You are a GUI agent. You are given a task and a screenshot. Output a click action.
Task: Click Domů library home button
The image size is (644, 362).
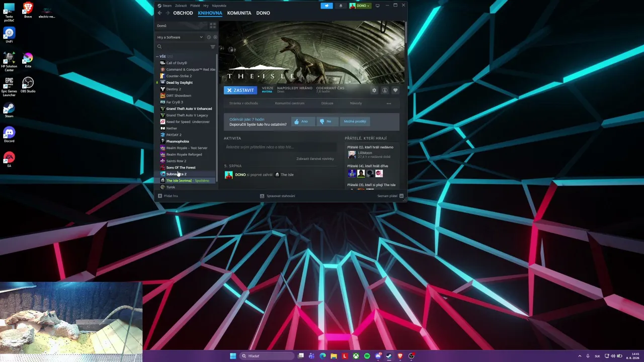pyautogui.click(x=162, y=26)
